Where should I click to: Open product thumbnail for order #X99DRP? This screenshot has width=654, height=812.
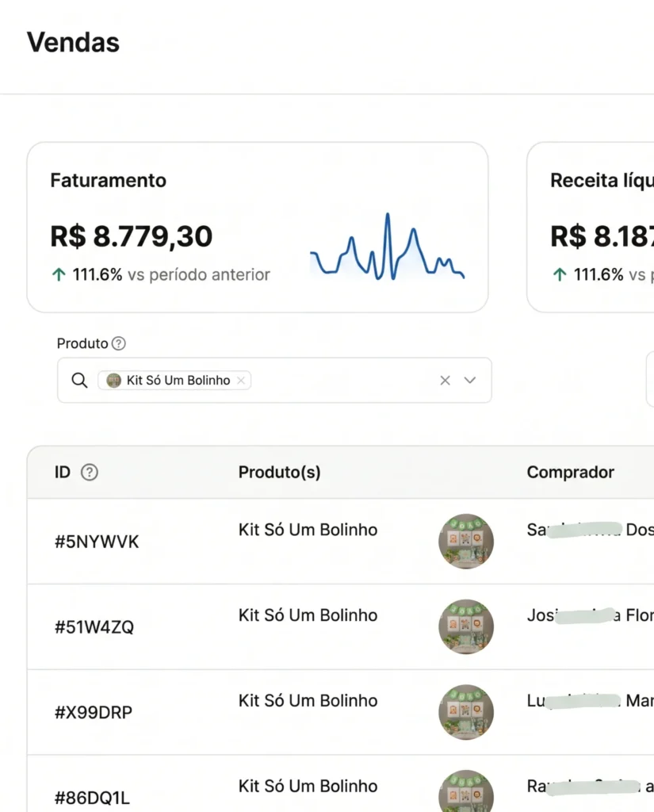(466, 712)
